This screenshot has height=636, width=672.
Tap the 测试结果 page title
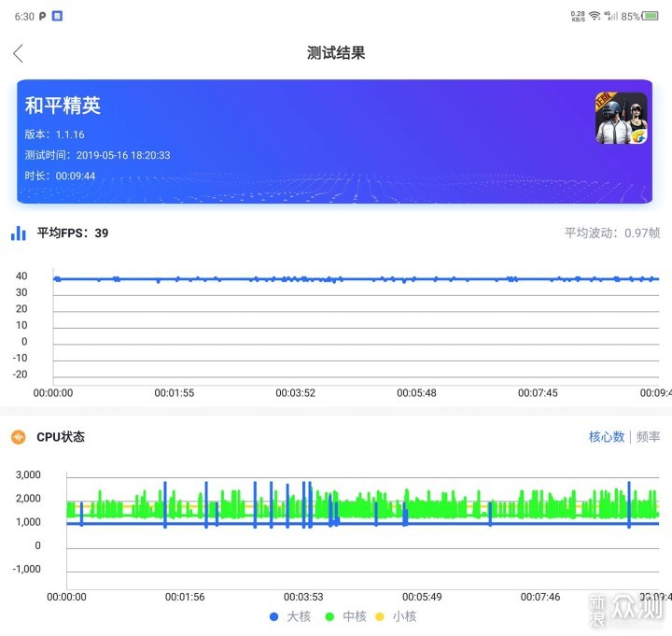click(336, 53)
